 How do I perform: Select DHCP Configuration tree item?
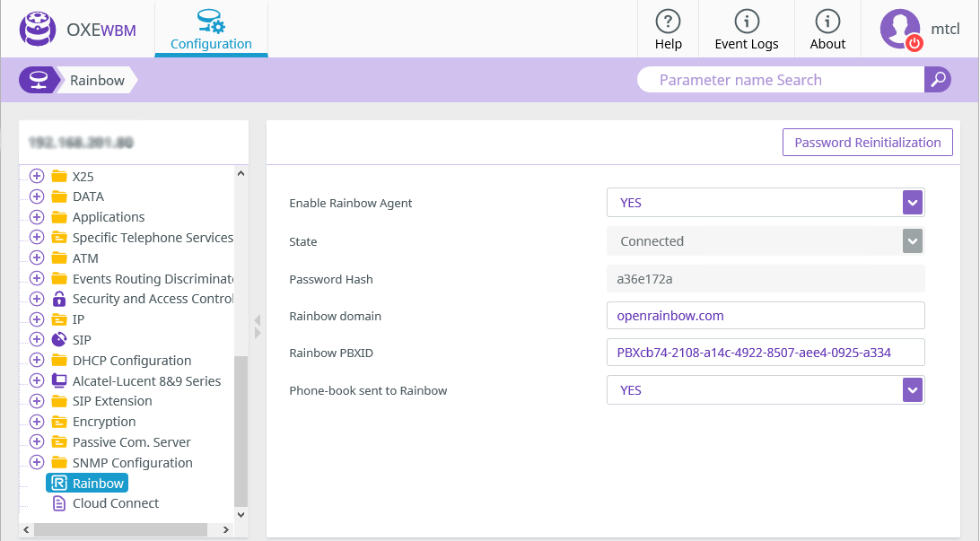point(132,361)
